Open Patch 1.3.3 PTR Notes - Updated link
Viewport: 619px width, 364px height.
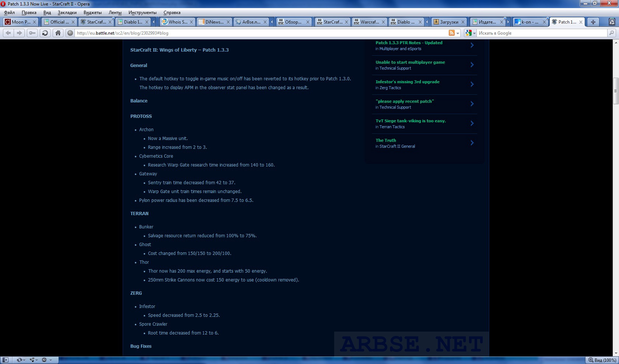[x=409, y=43]
